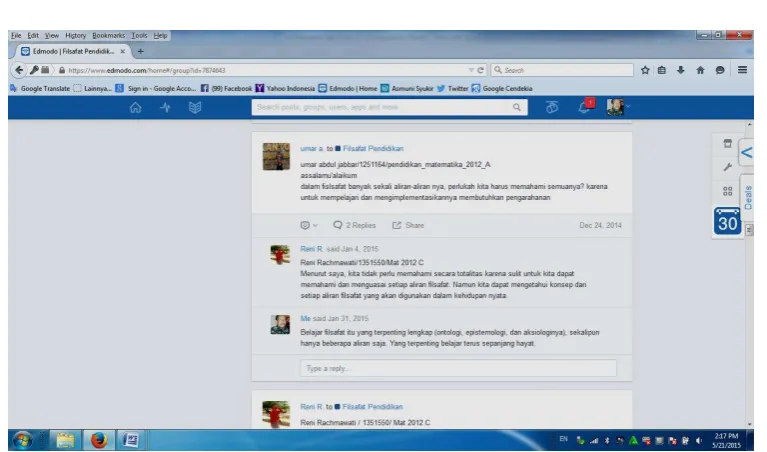The height and width of the screenshot is (452, 767).
Task: Open Firefox hamburger menu
Action: click(x=742, y=70)
